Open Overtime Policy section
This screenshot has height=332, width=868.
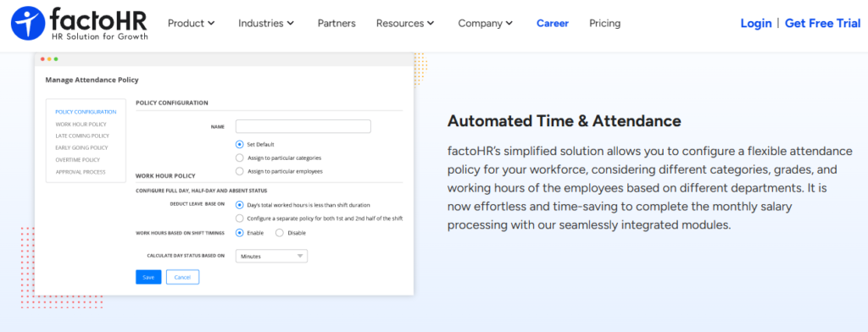pos(77,159)
